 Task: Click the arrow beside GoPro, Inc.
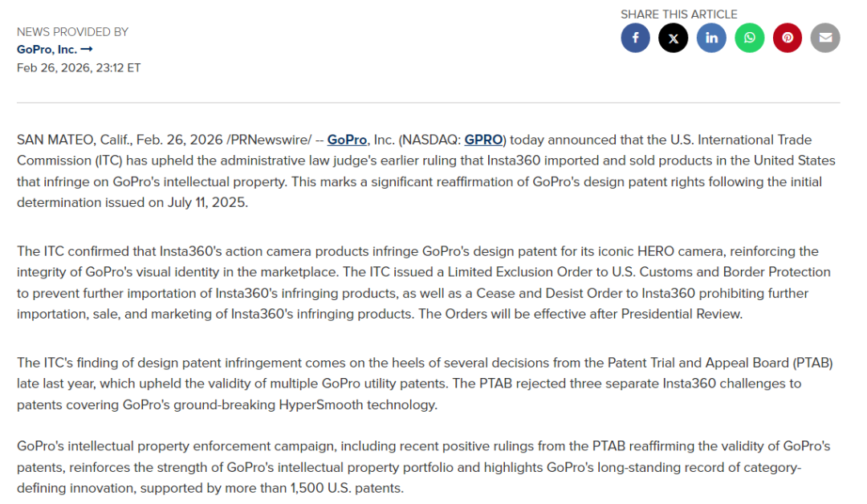pyautogui.click(x=87, y=50)
